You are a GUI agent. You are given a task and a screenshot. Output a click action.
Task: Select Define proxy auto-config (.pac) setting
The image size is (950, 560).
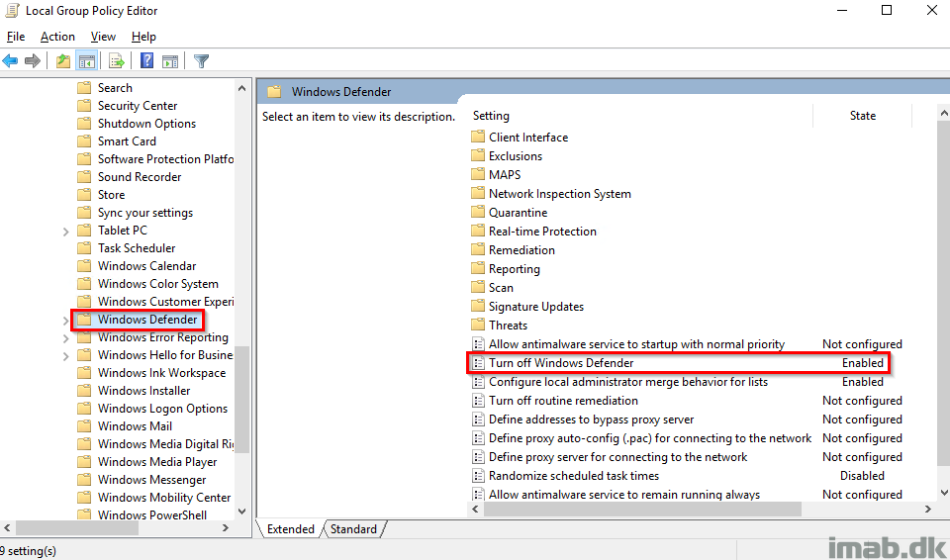[x=650, y=438]
